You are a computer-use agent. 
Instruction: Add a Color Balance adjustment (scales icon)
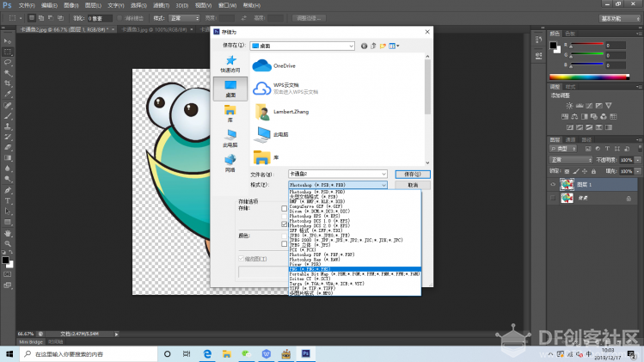[x=574, y=117]
